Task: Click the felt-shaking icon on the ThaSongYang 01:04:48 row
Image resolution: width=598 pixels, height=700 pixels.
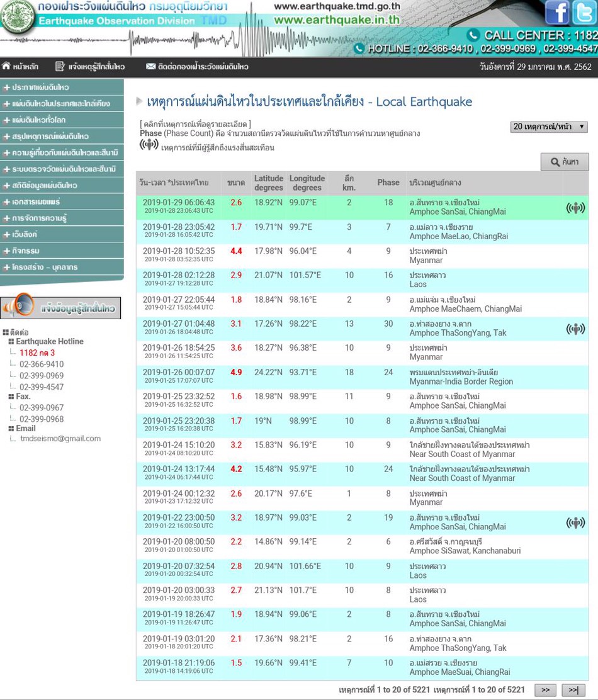Action: (x=575, y=329)
